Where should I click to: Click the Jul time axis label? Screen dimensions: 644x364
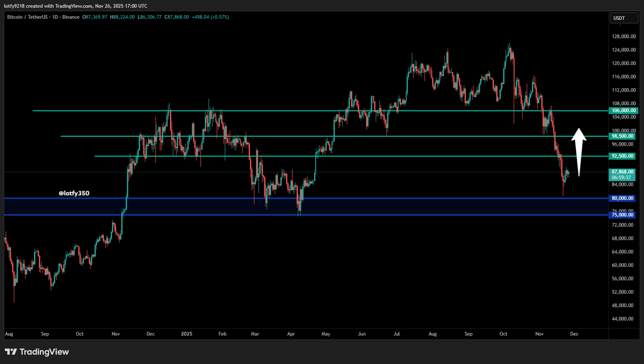click(x=397, y=333)
